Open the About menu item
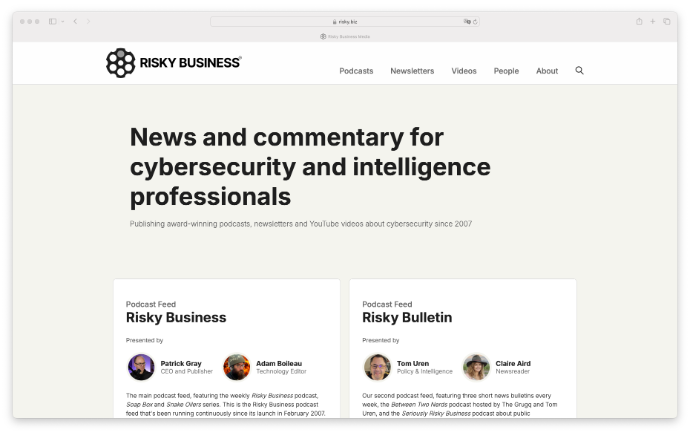This screenshot has height=435, width=690. 547,71
